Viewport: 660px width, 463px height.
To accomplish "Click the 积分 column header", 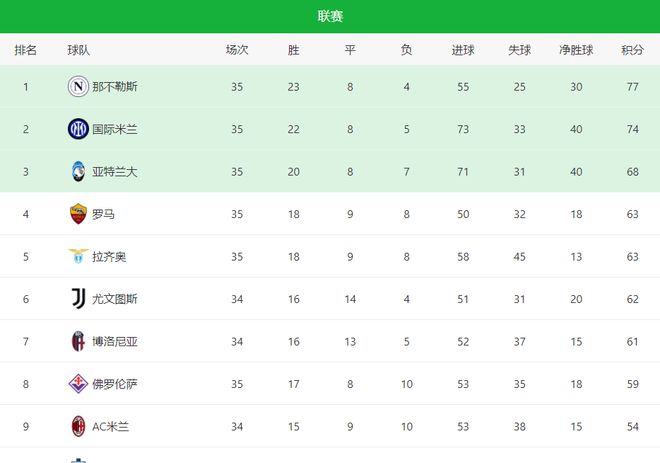I will pyautogui.click(x=632, y=50).
